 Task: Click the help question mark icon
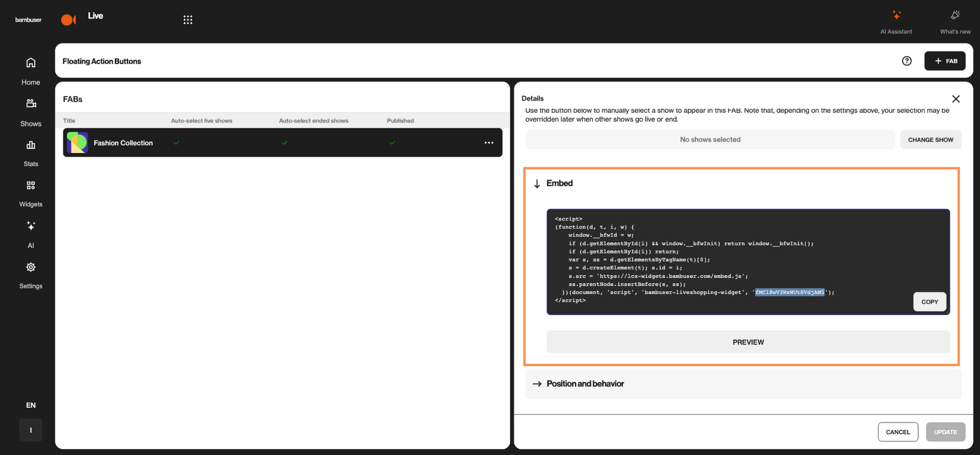pos(907,61)
